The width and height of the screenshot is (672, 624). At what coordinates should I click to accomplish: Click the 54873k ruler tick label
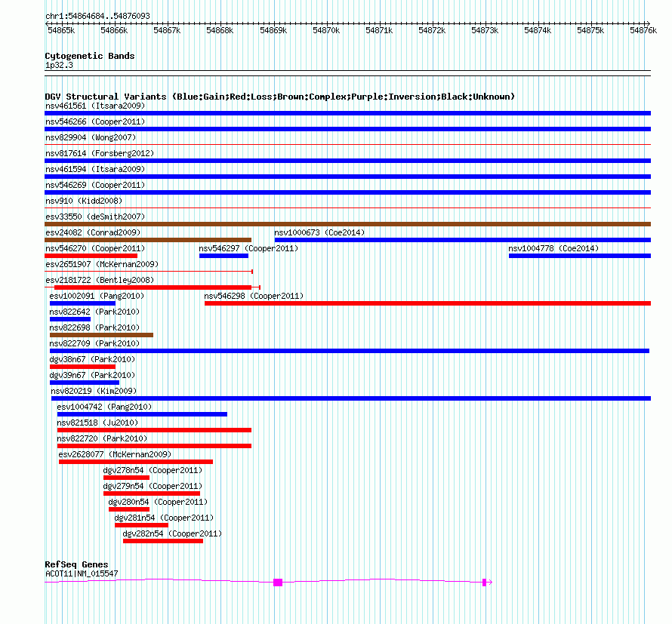tap(485, 30)
